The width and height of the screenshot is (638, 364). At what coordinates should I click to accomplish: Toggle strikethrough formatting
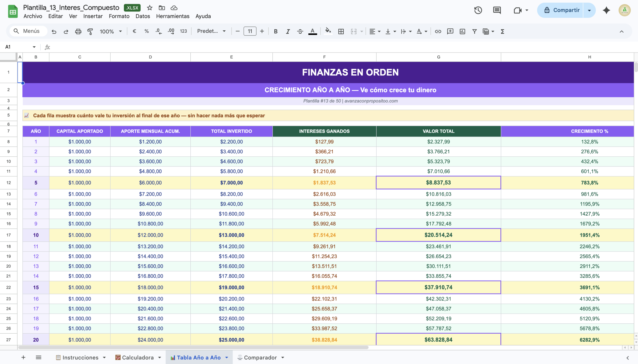pyautogui.click(x=300, y=31)
